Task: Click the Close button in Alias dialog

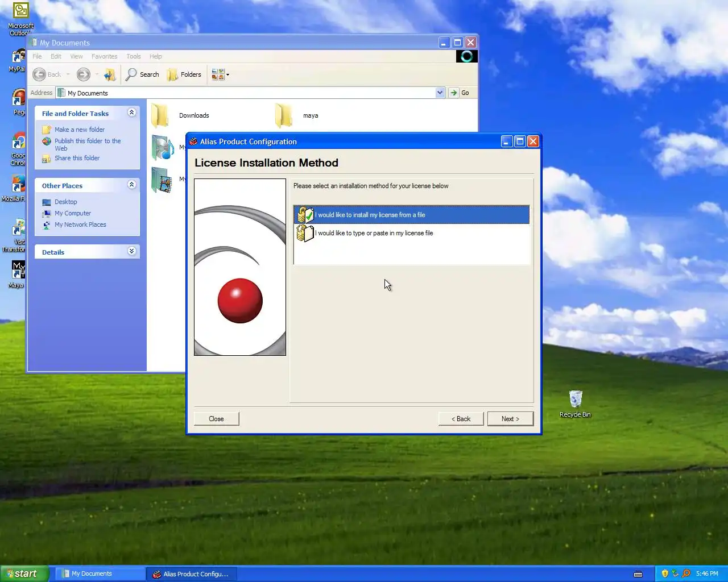Action: click(216, 419)
